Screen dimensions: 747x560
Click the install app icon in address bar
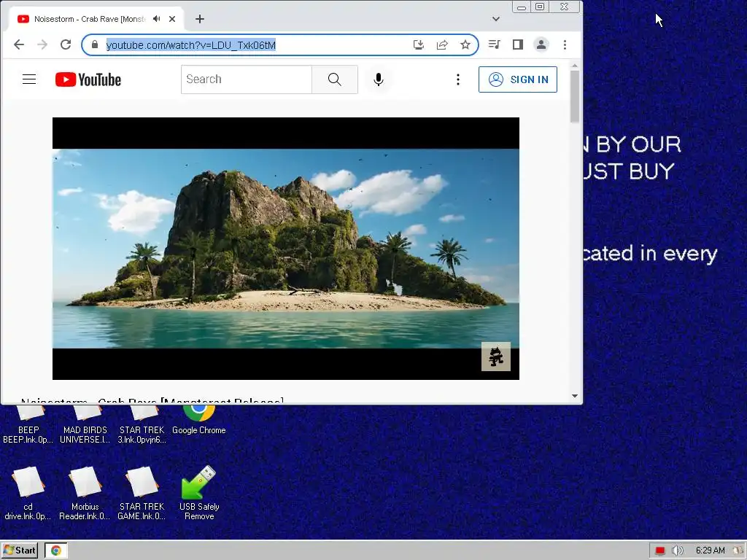(x=418, y=44)
